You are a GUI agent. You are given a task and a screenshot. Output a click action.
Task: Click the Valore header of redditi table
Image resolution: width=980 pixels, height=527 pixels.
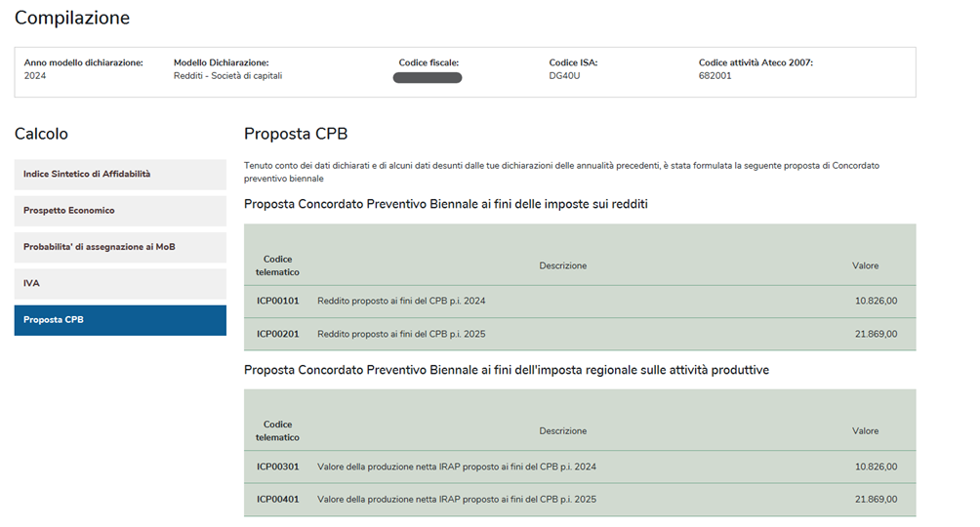(x=865, y=265)
